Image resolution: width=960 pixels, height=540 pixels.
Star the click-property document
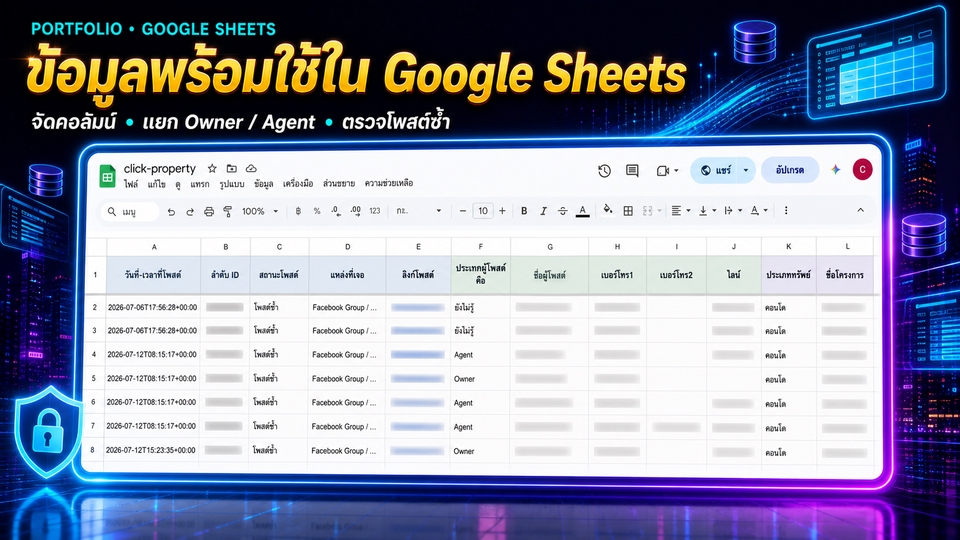tap(212, 168)
